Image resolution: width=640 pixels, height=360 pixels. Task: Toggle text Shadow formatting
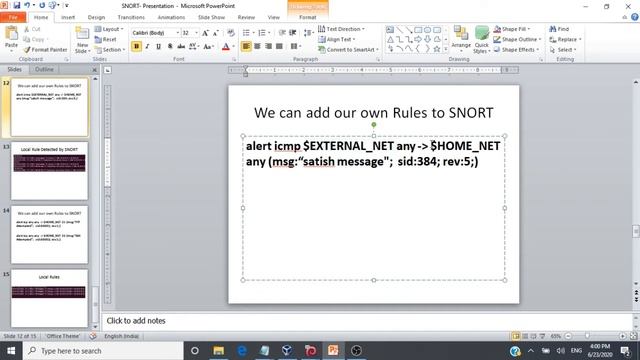click(170, 46)
